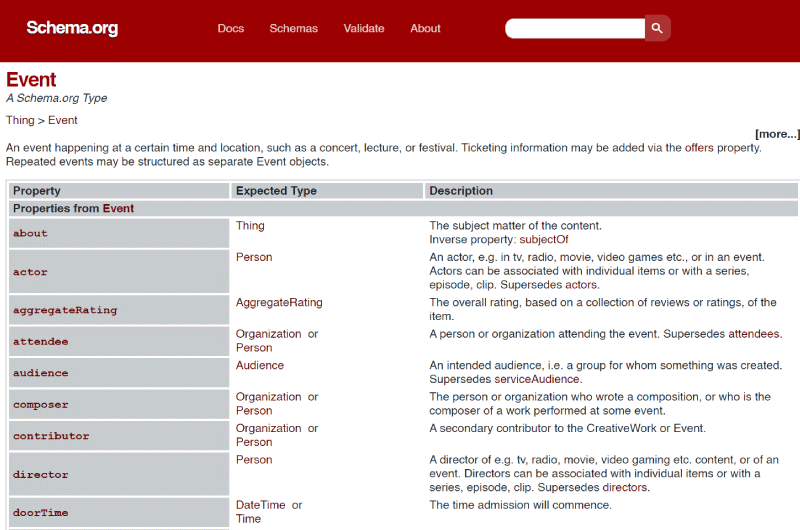This screenshot has height=530, width=800.
Task: Click Person type in contributor row
Action: tap(254, 442)
